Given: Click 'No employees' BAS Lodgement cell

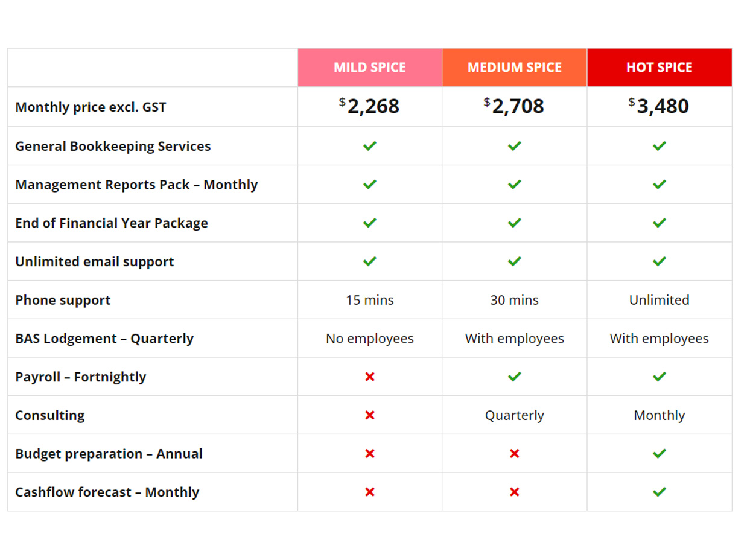Looking at the screenshot, I should coord(369,339).
